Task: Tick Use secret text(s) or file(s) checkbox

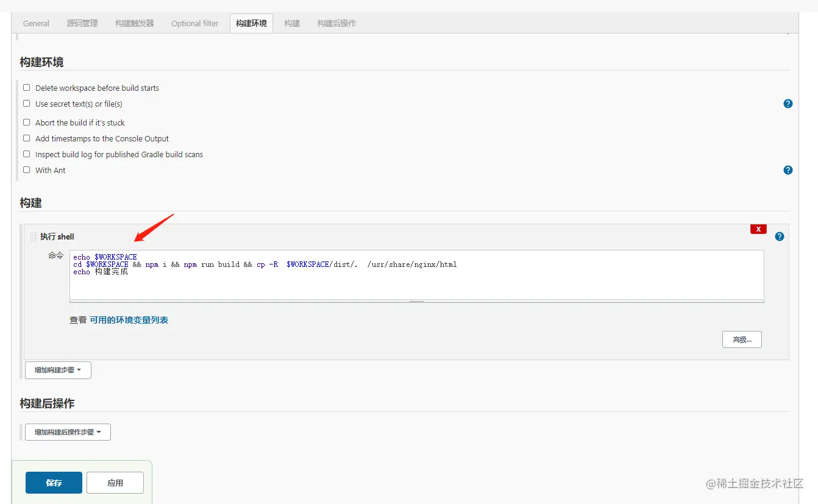Action: pos(26,104)
